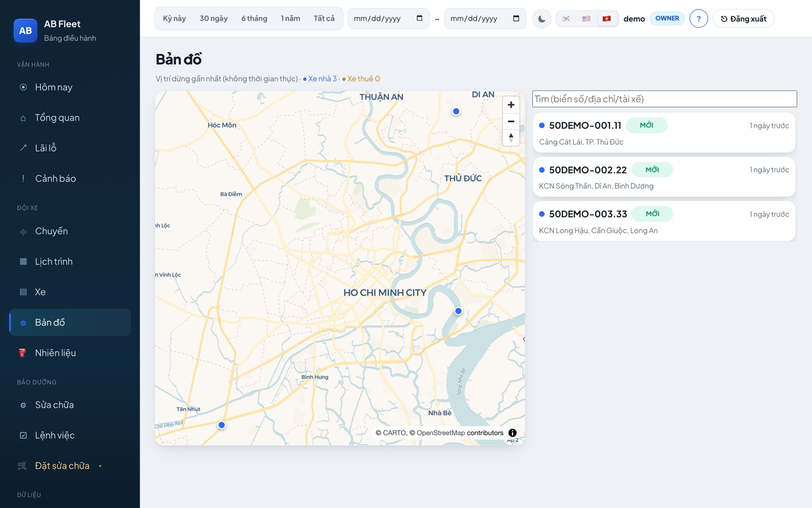
Task: Open Chuyến trips page
Action: [70, 231]
